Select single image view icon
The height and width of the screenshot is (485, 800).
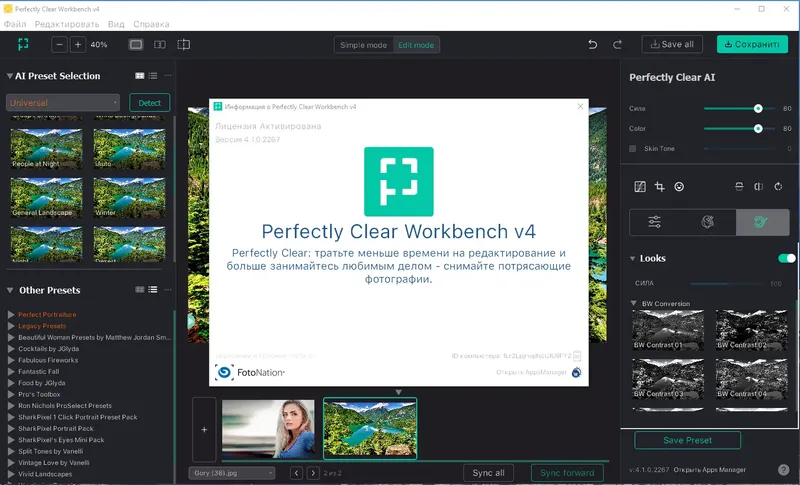(136, 44)
